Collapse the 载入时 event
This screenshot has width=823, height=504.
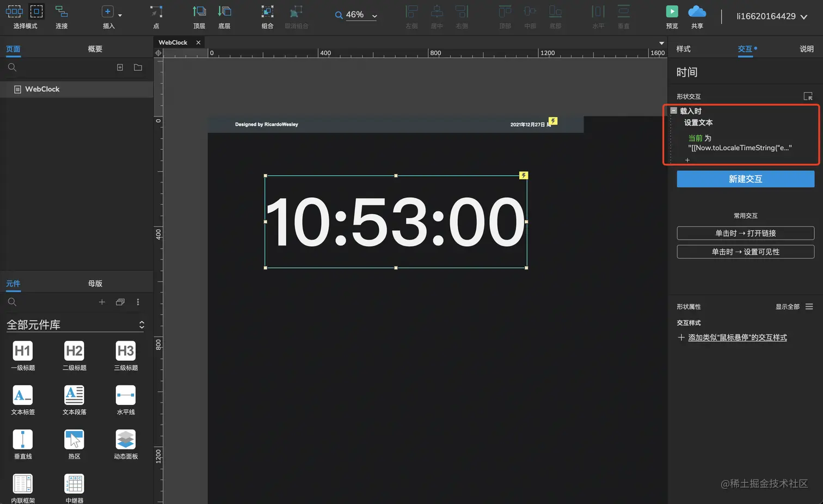point(674,110)
